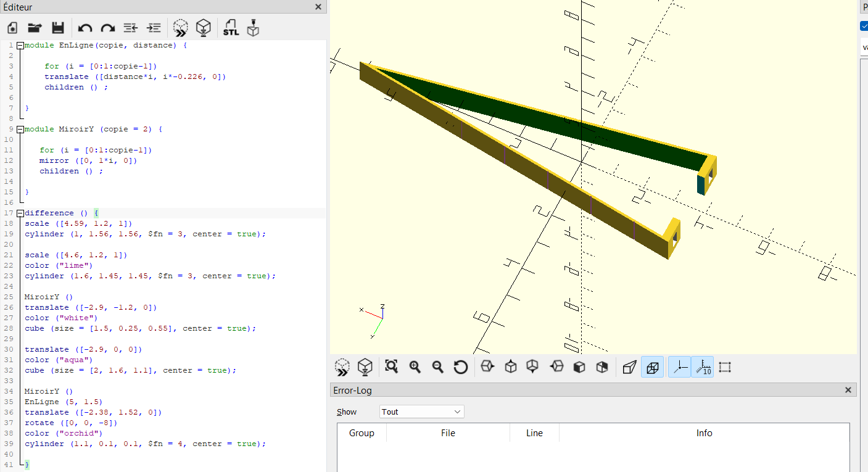
Task: Collapse the EnLigne module fold marker
Action: point(21,46)
